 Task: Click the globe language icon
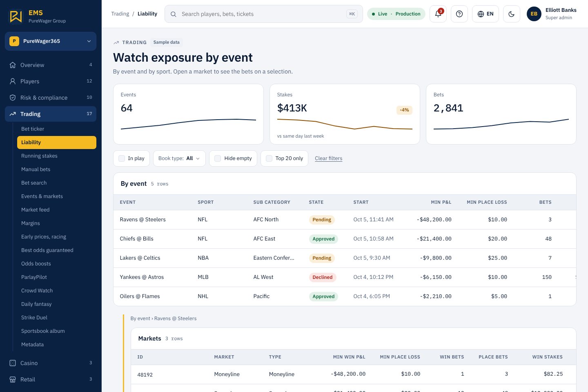click(481, 14)
